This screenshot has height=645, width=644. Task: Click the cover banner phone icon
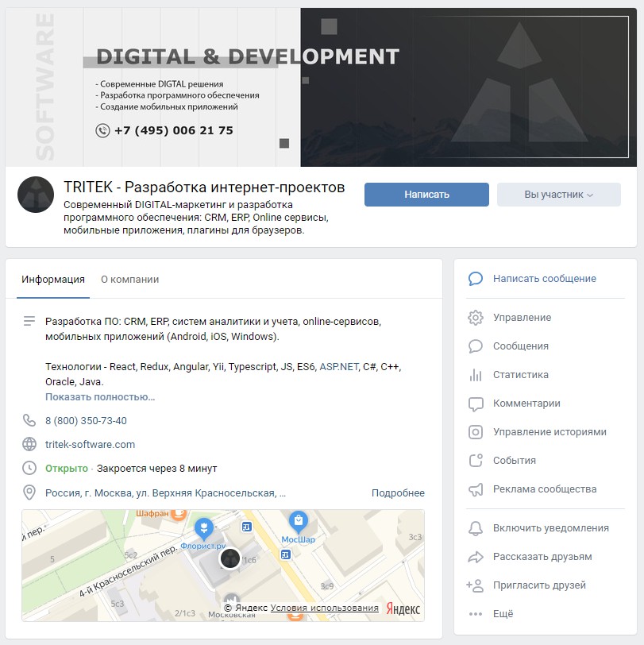[x=102, y=130]
